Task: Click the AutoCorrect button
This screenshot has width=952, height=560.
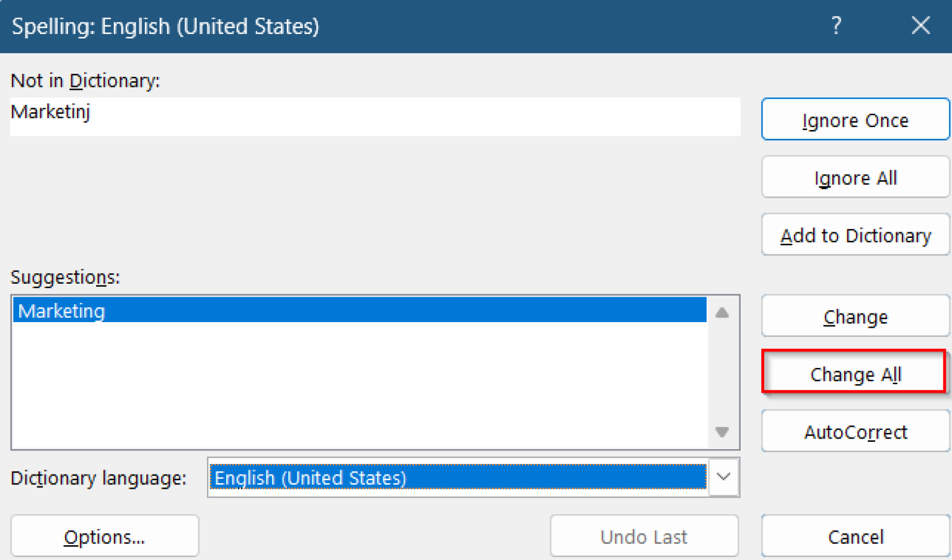Action: 855,432
